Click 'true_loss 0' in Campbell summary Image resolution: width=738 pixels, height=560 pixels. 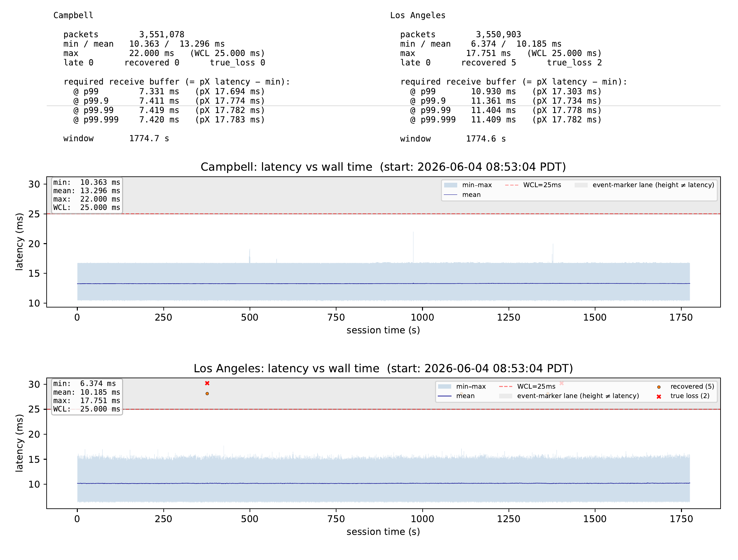[x=238, y=63]
